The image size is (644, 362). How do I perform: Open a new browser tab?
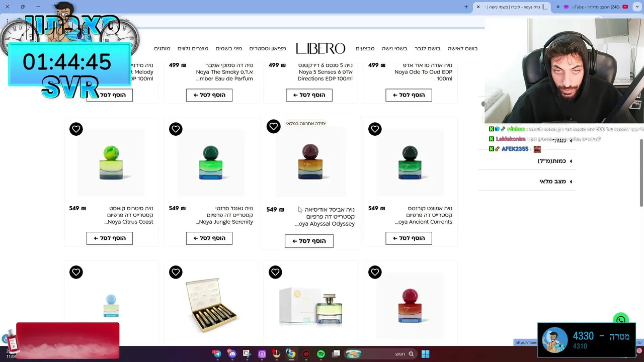(466, 7)
